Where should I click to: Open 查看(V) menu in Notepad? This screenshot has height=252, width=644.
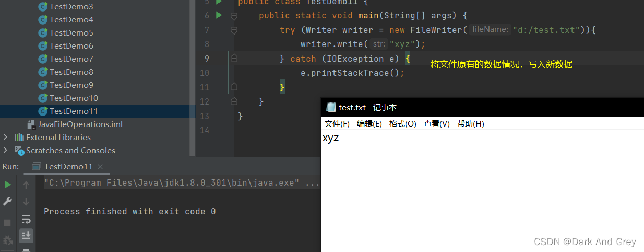click(x=437, y=124)
